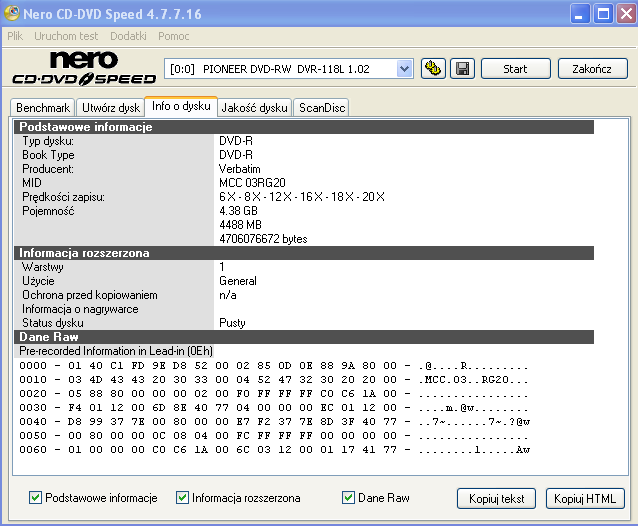Click the Producent value Verbatim
Viewport: 638px width, 526px height.
pos(240,169)
